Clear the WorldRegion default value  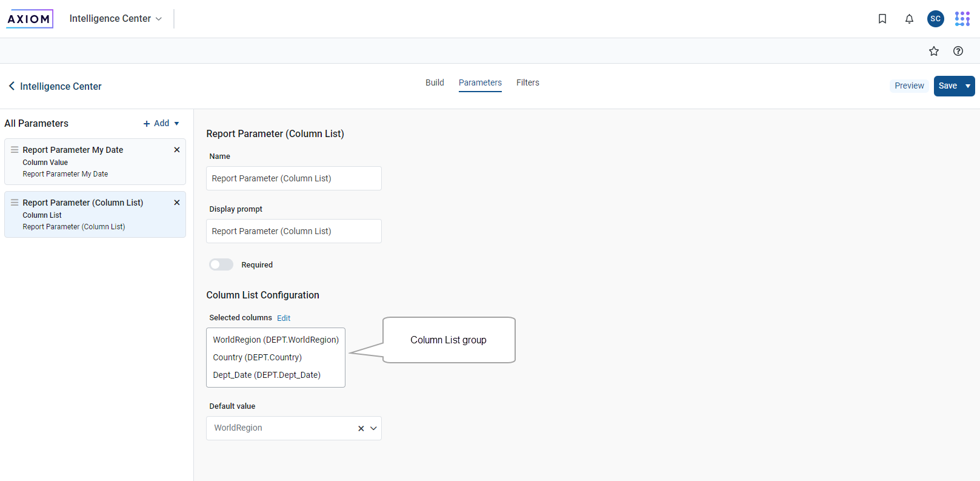click(361, 428)
